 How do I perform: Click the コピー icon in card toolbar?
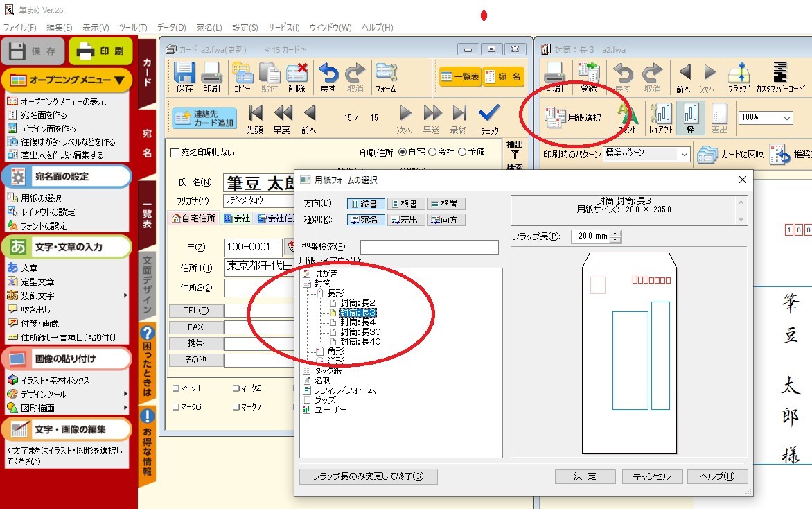point(242,77)
